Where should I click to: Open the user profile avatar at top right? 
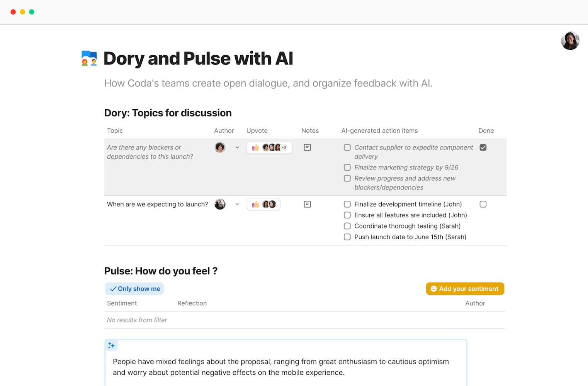[x=570, y=41]
